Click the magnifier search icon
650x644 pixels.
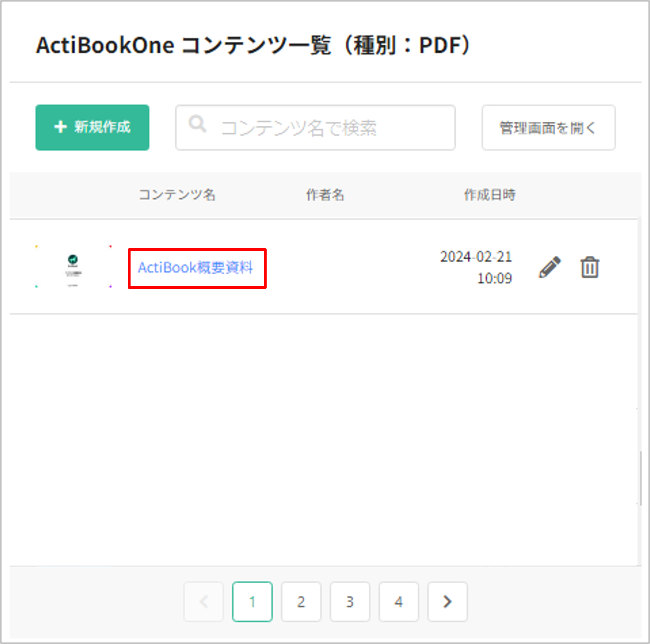[197, 124]
